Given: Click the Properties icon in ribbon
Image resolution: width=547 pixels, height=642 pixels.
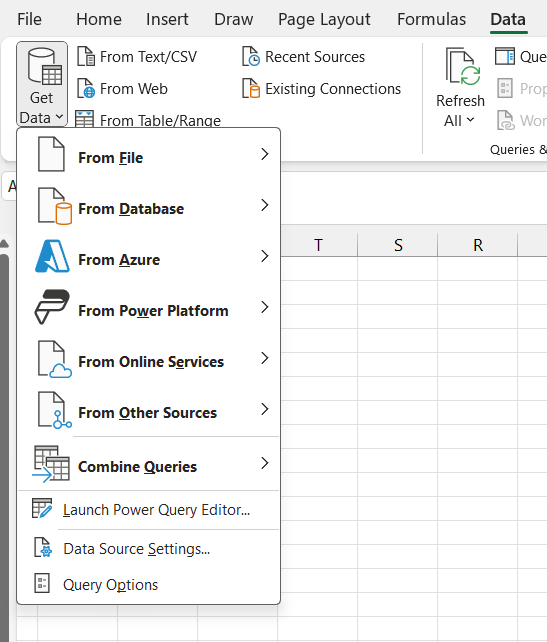Looking at the screenshot, I should pos(505,88).
